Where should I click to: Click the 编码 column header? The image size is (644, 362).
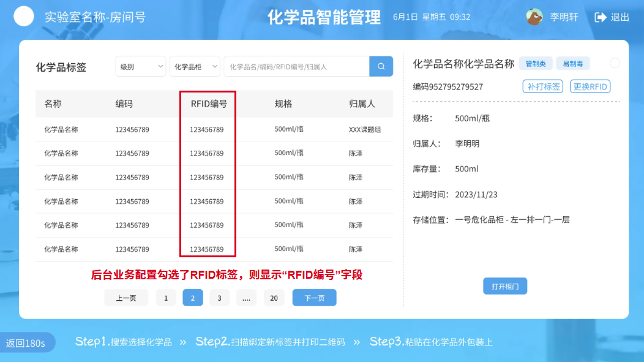pos(124,104)
